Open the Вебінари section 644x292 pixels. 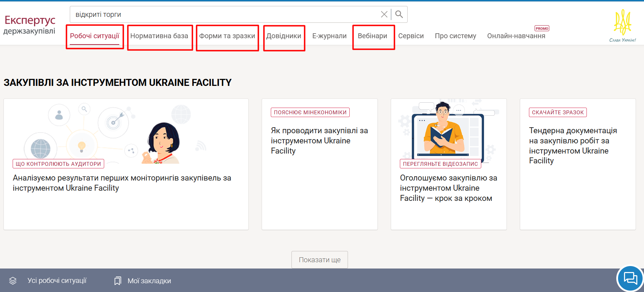[x=372, y=36]
